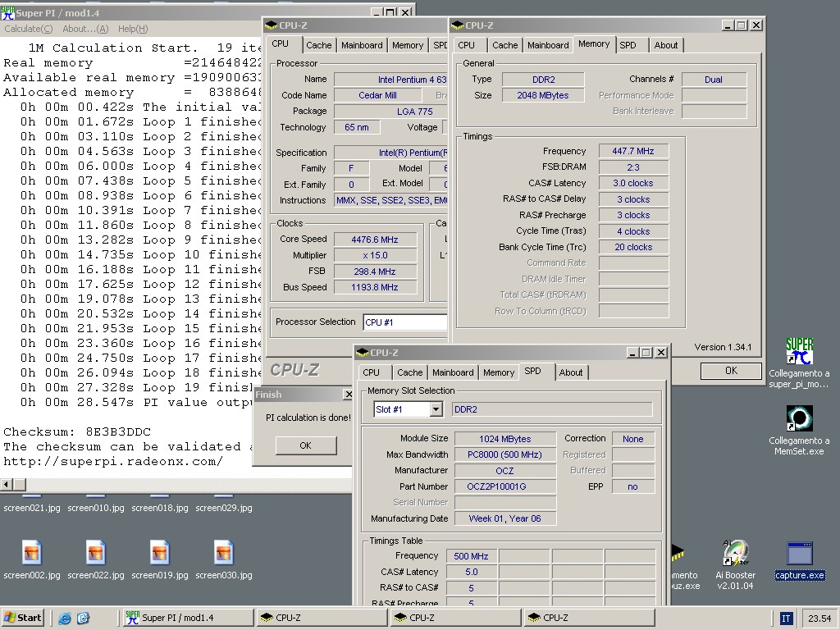This screenshot has height=630, width=840.
Task: Open screen022.jpg desktop file icon
Action: [x=95, y=552]
